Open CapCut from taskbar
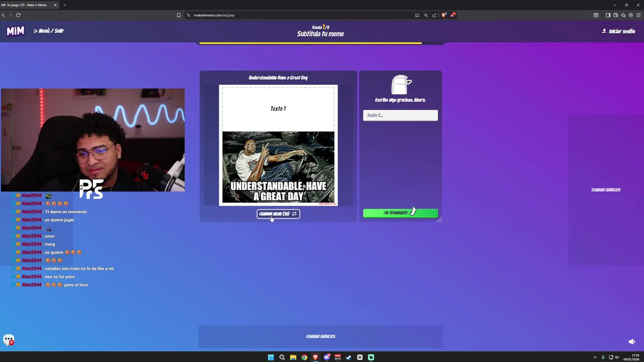This screenshot has height=362, width=644. coord(360,357)
